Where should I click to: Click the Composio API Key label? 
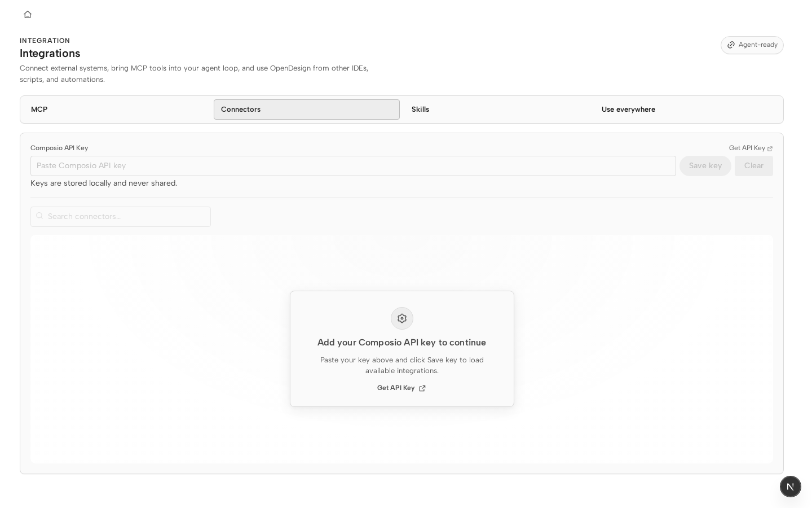pos(59,148)
